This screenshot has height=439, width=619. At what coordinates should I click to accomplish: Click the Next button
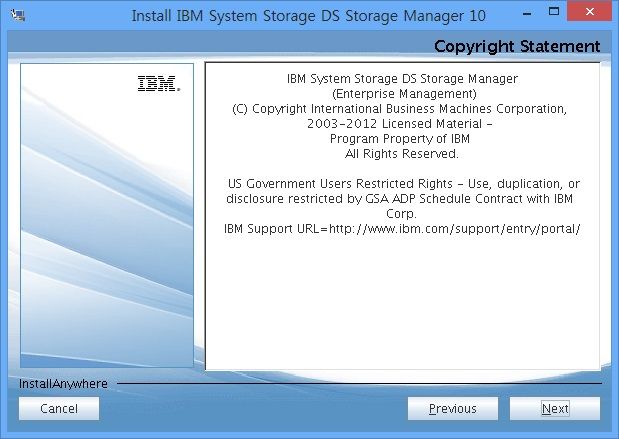[555, 409]
